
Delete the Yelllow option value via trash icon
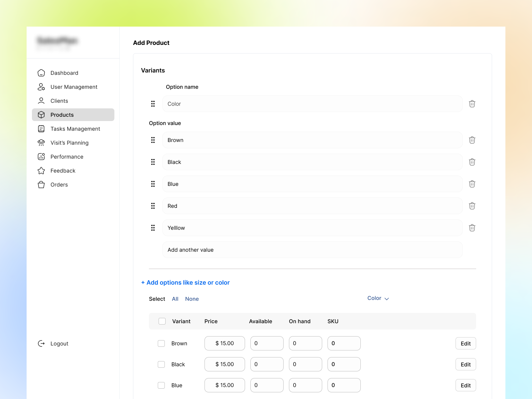tap(472, 228)
